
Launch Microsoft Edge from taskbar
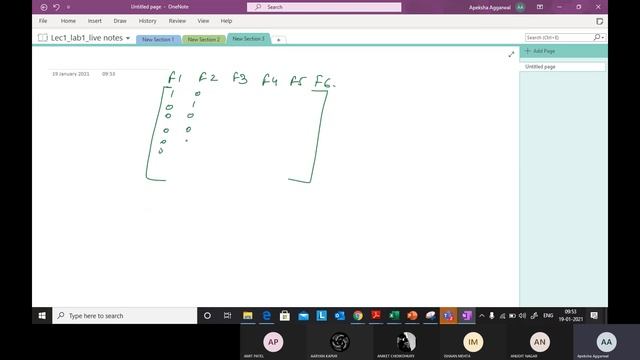click(x=267, y=316)
